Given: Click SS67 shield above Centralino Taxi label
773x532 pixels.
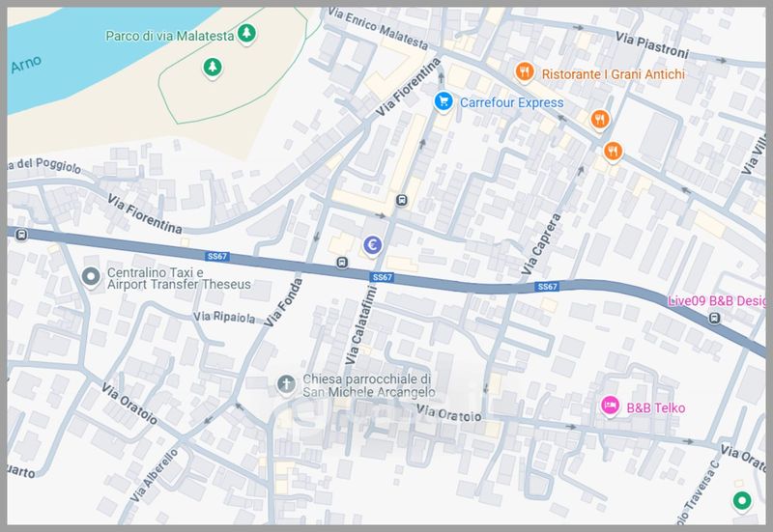Looking at the screenshot, I should pyautogui.click(x=217, y=256).
